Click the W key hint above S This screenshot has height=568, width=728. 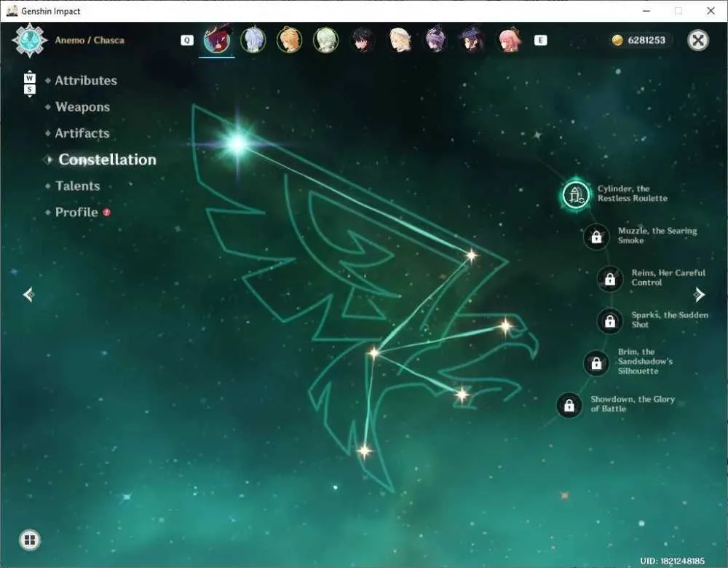pos(29,78)
